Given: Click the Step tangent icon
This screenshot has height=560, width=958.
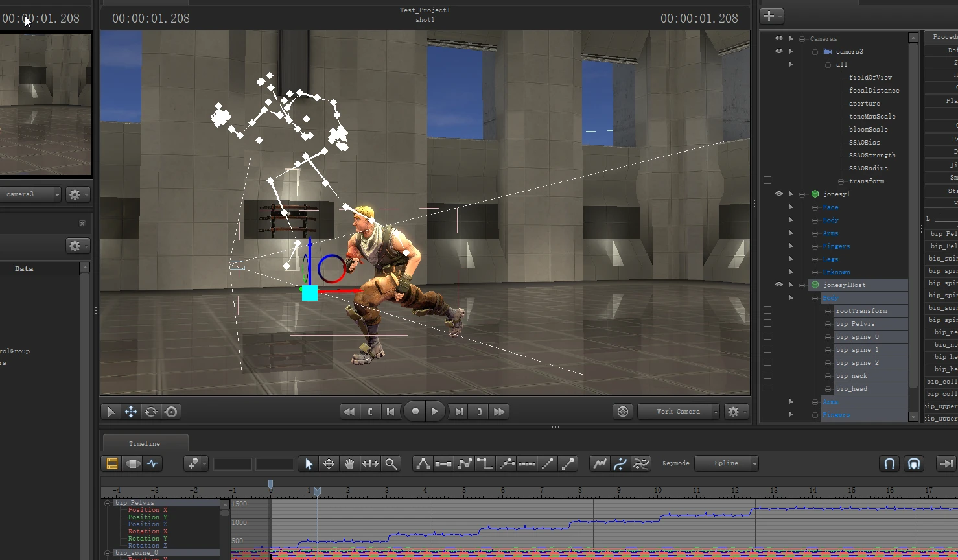Looking at the screenshot, I should pos(485,463).
